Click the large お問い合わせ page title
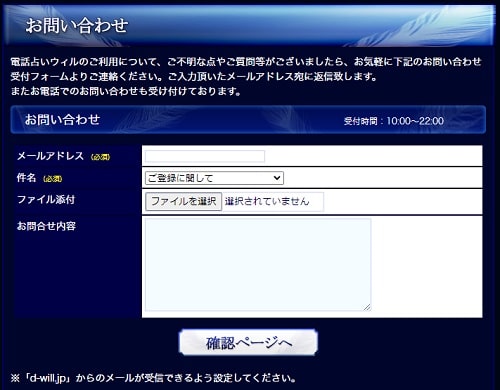 (77, 26)
